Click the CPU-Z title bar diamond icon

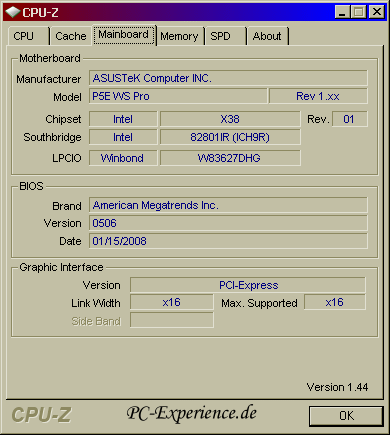pyautogui.click(x=13, y=12)
